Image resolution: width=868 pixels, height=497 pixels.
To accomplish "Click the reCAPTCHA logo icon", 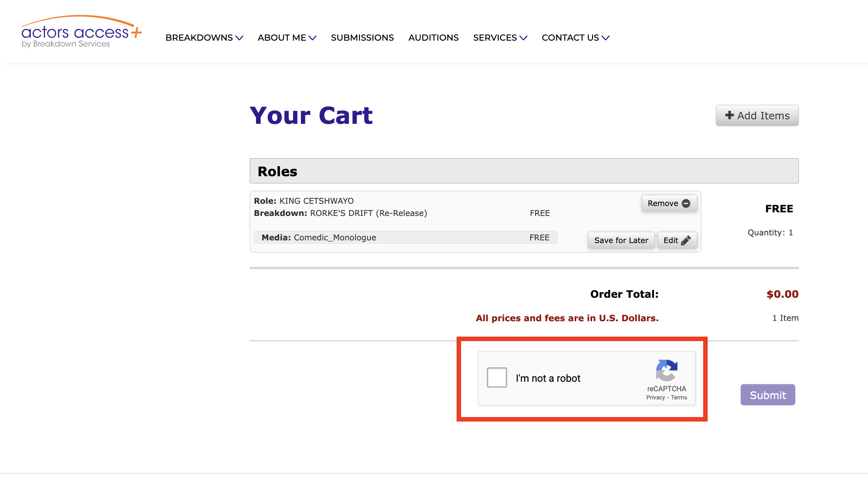I will tap(667, 370).
